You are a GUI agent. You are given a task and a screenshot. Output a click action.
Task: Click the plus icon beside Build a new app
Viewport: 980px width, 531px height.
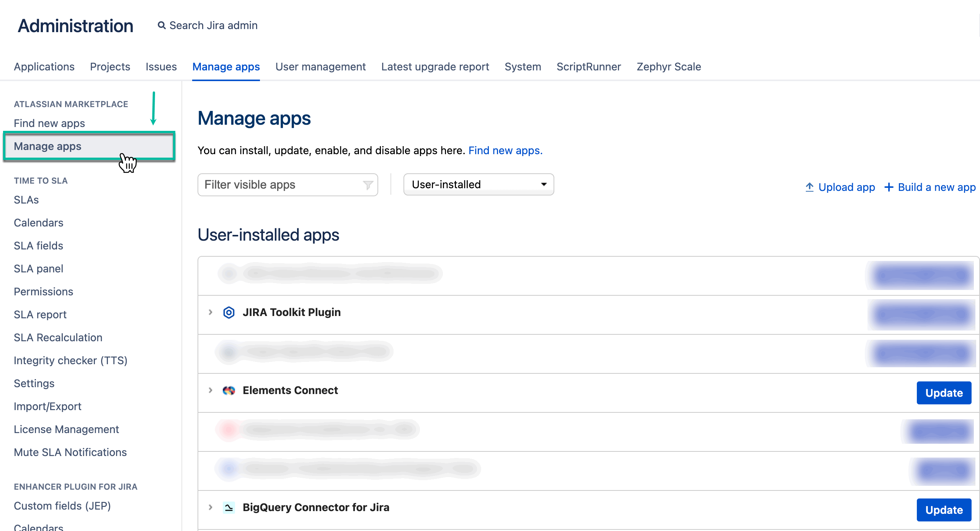tap(889, 187)
